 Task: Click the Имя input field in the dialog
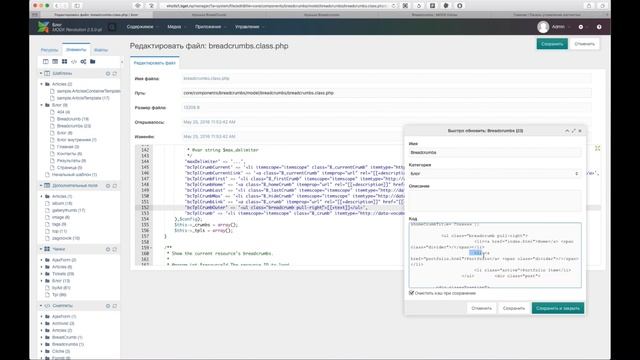click(495, 152)
